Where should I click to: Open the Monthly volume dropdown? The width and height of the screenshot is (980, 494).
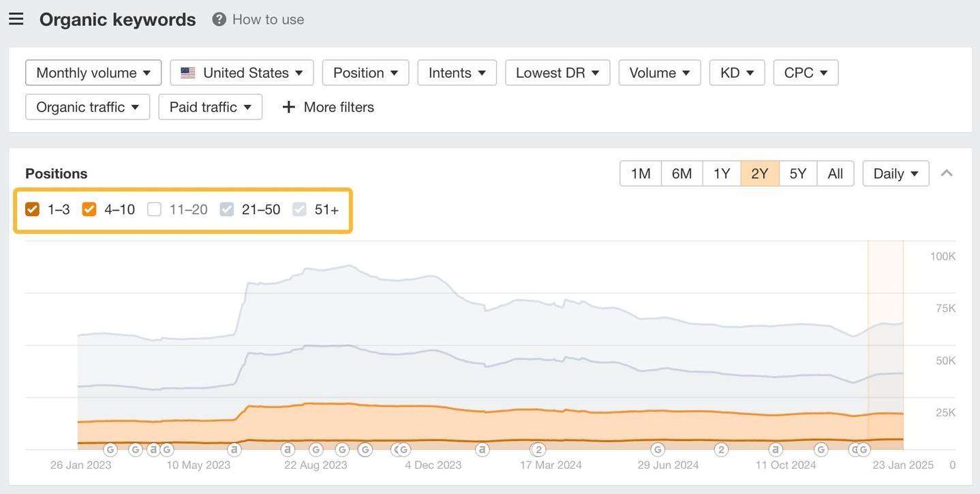tap(93, 73)
